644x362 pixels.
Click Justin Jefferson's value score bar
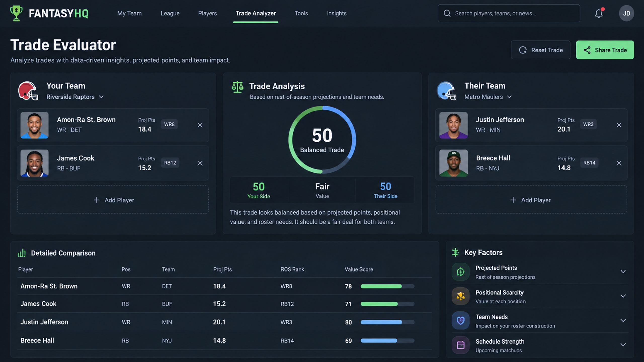387,322
